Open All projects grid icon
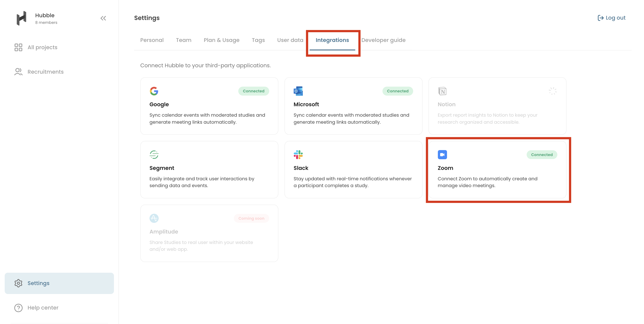 click(18, 47)
